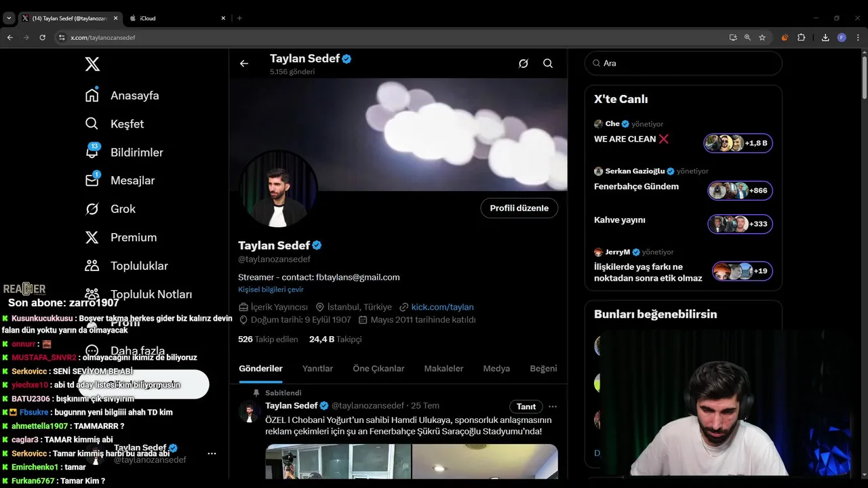Open browser zoom magnifier icon
This screenshot has width=868, height=488.
(747, 37)
